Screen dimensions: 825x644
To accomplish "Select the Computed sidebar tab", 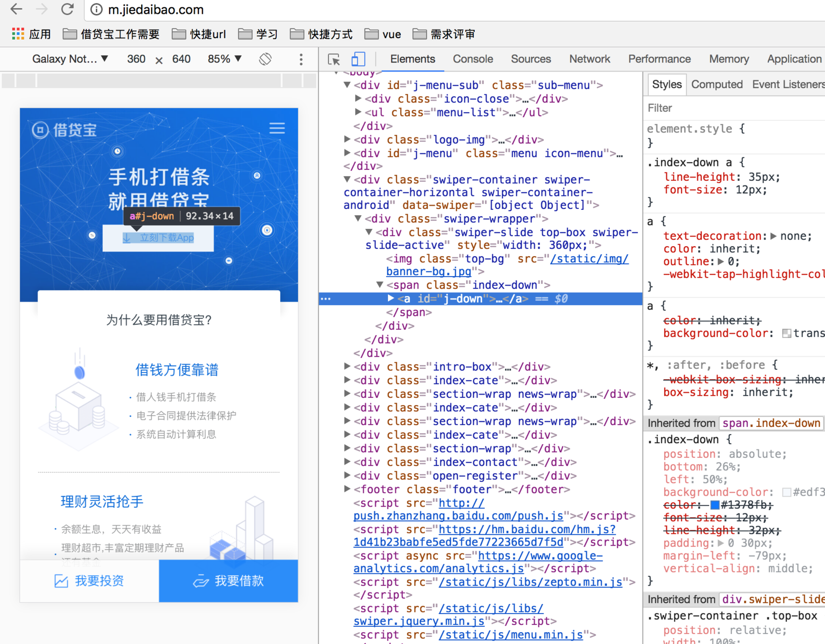I will click(717, 84).
